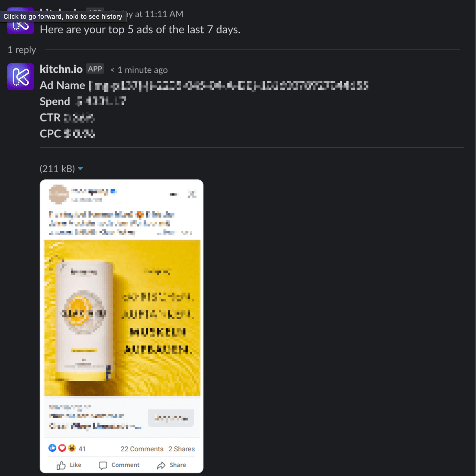476x476 pixels.
Task: Open the '< 1 minute ago' timestamp
Action: point(139,70)
